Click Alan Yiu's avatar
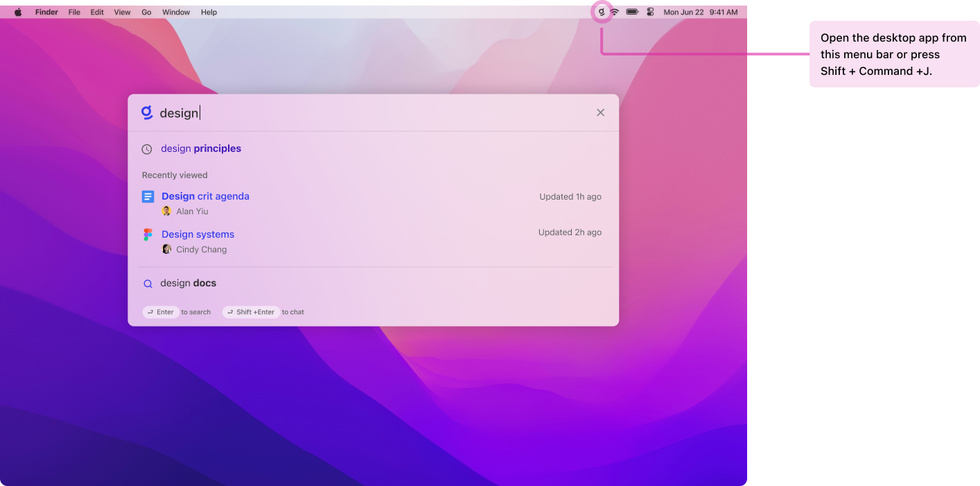The height and width of the screenshot is (486, 980). pos(166,211)
